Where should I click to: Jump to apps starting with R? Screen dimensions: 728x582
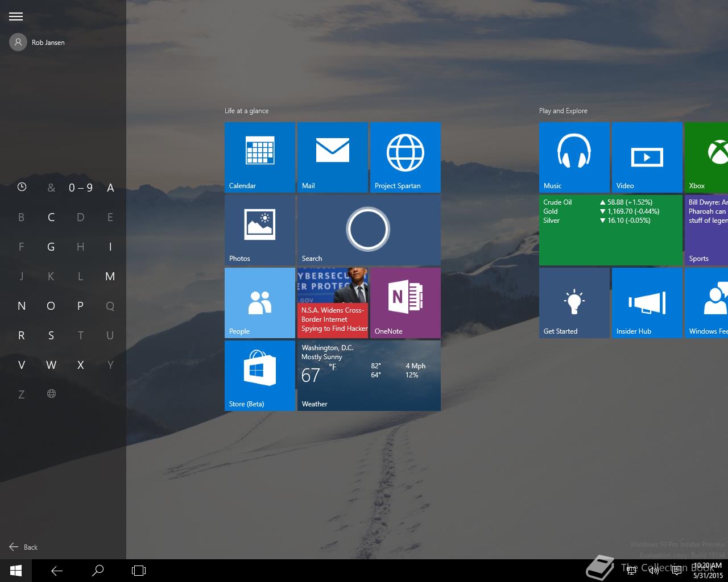[22, 335]
